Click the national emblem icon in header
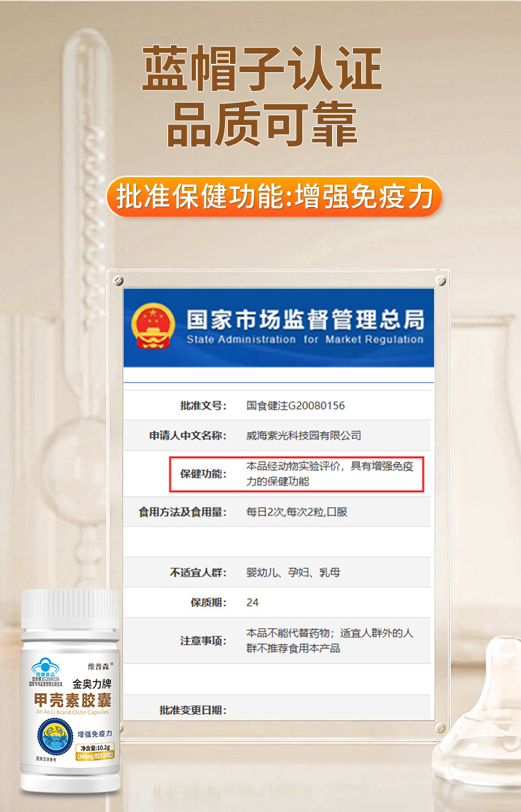 pyautogui.click(x=153, y=326)
